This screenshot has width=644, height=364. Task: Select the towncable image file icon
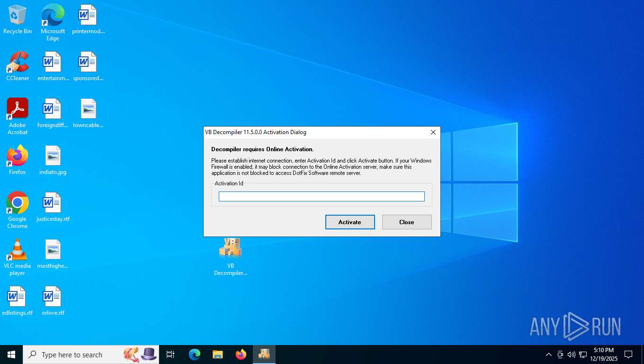pos(88,114)
